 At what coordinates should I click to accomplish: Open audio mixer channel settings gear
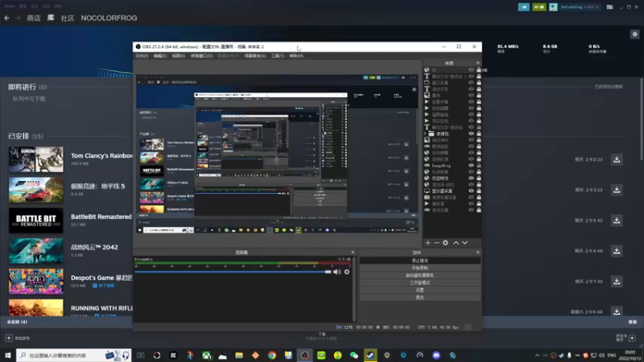[x=347, y=272]
